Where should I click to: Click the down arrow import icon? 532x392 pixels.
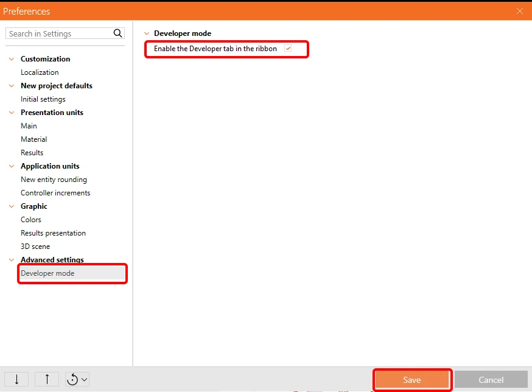16,379
